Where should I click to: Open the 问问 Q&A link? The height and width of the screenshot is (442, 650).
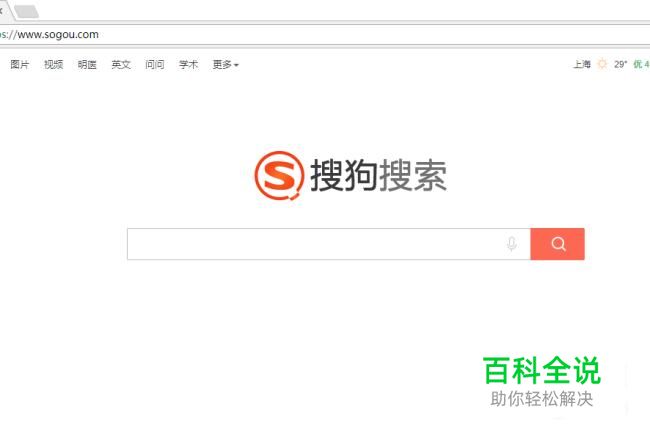pyautogui.click(x=155, y=65)
